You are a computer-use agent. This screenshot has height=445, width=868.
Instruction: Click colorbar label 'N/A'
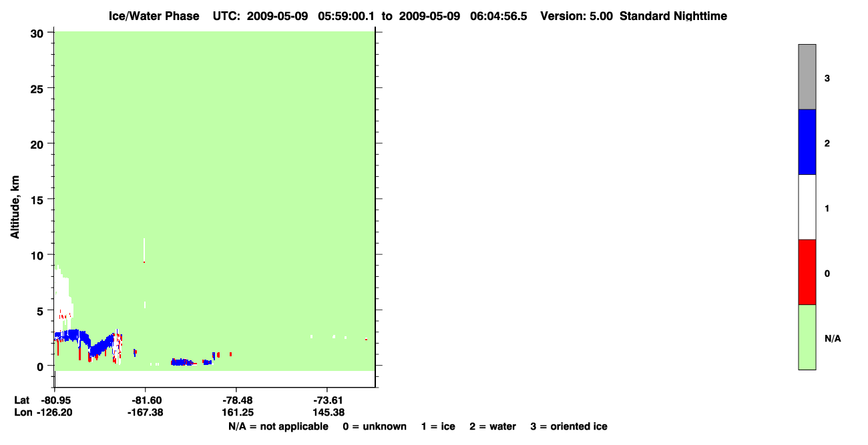click(833, 338)
